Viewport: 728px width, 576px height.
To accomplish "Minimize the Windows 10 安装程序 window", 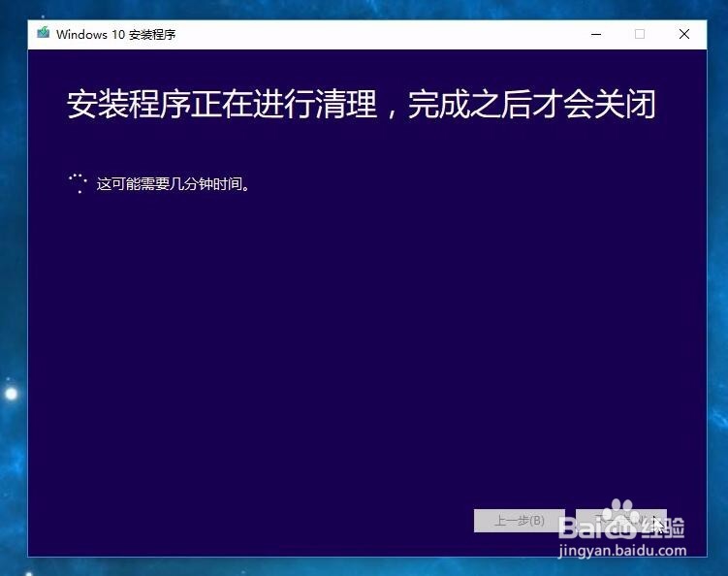I will point(596,34).
